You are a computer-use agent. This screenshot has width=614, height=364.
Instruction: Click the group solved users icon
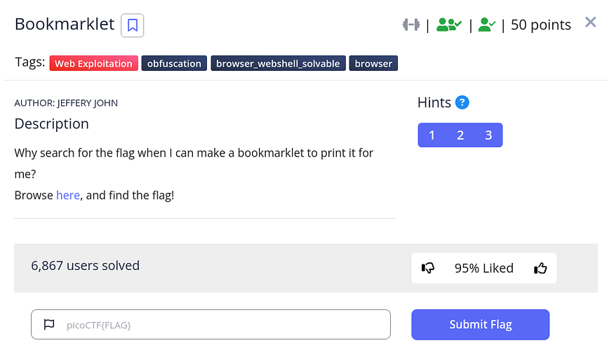448,25
